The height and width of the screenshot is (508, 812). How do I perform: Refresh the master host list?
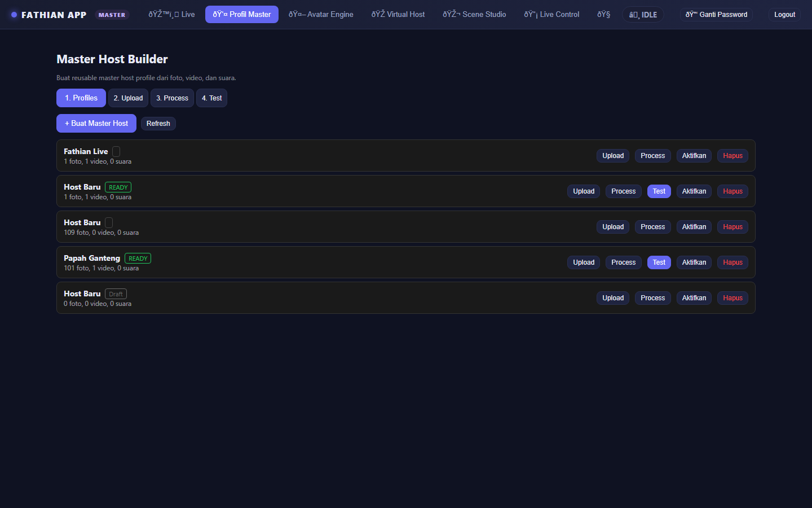(158, 124)
